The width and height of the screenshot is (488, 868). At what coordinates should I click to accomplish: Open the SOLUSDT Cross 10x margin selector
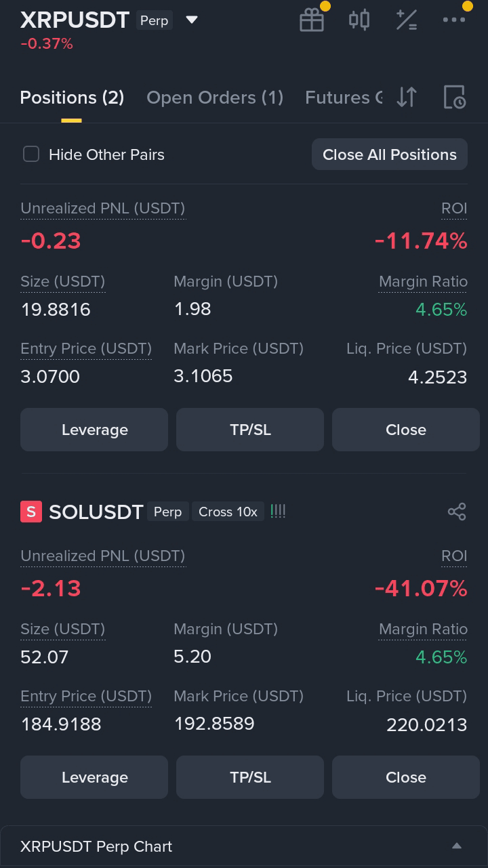click(x=228, y=512)
